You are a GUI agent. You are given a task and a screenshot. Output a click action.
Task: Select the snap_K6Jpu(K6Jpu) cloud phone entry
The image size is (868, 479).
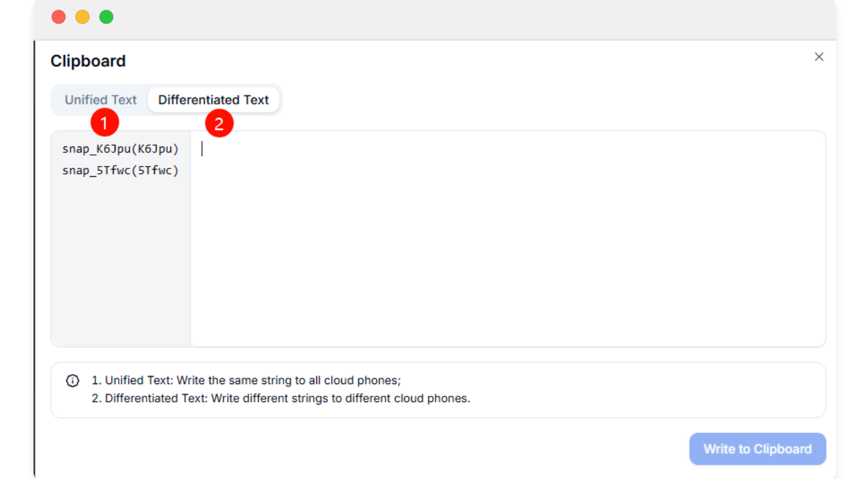pos(121,149)
